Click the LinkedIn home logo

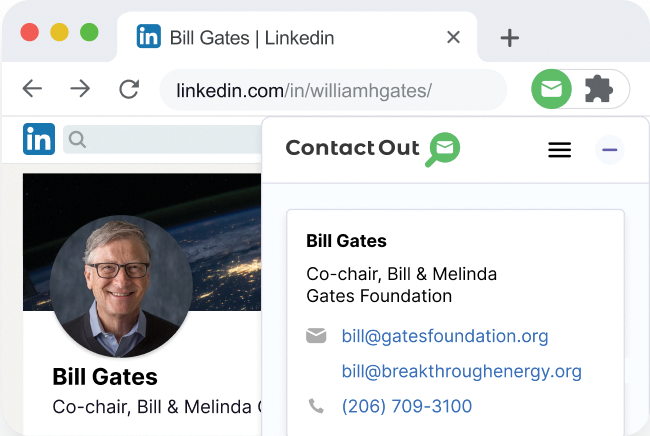click(x=39, y=139)
